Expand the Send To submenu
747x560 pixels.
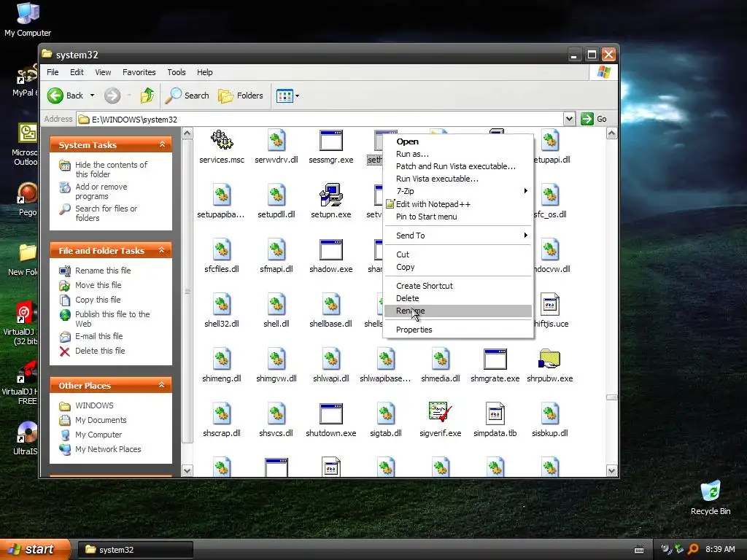point(458,236)
